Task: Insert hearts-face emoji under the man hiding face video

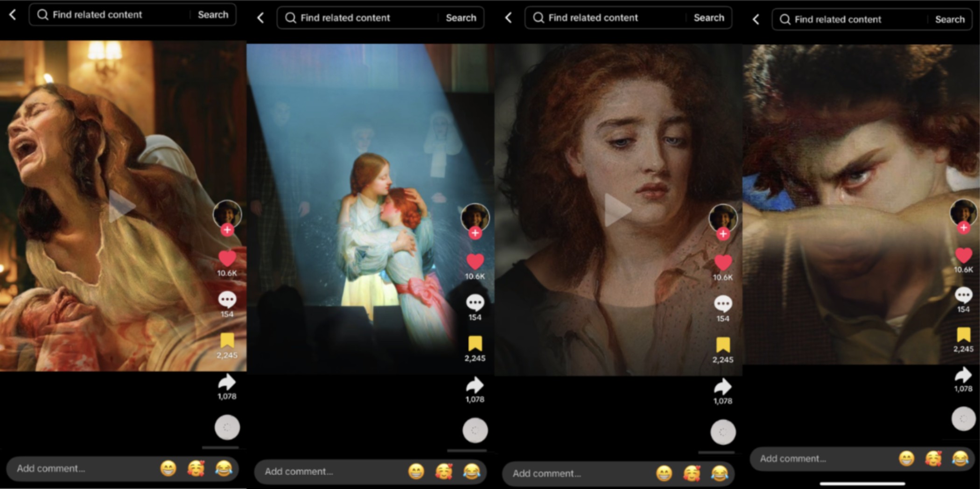Action: click(933, 458)
